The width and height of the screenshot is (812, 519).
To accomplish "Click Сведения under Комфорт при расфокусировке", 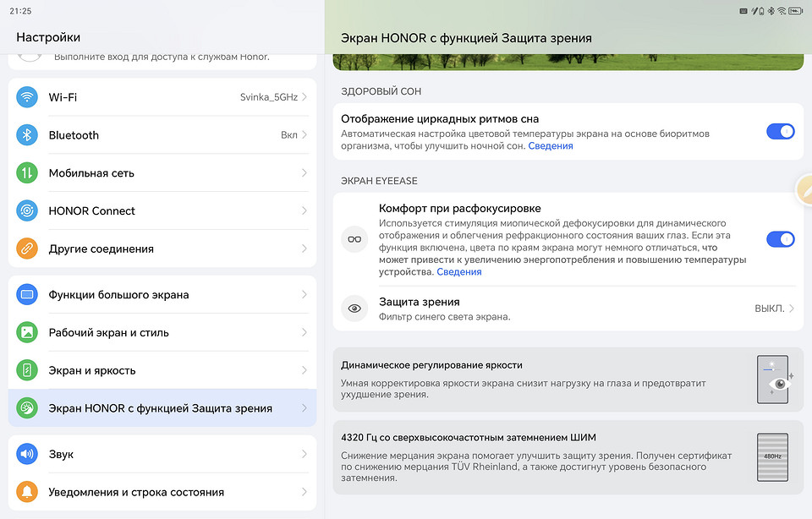I will coord(459,271).
